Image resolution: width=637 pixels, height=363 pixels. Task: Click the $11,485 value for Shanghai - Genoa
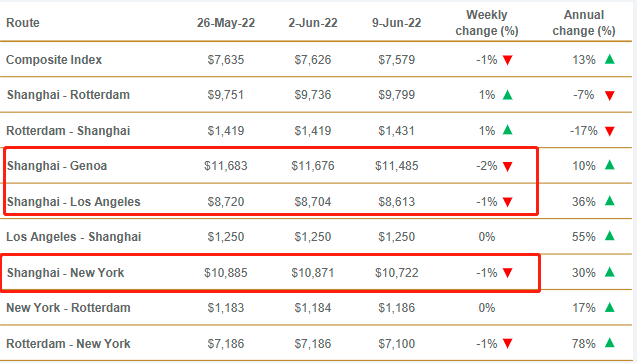click(x=396, y=166)
